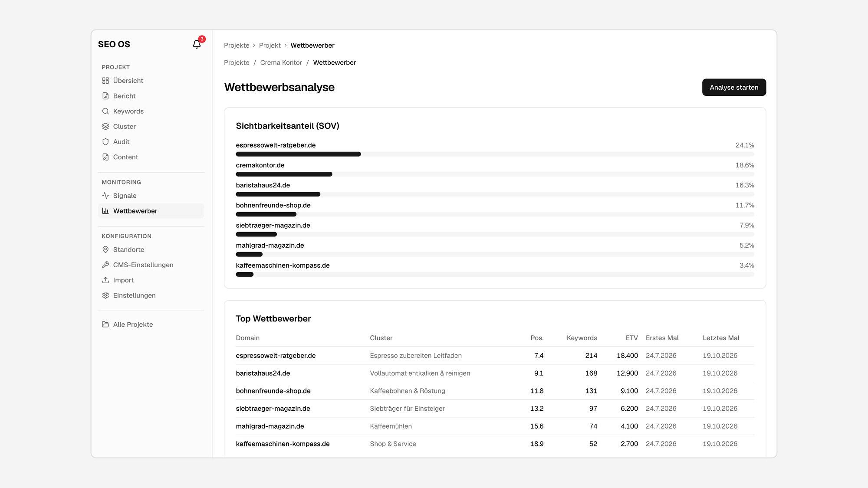
Task: Click the Shop & Service cluster cell
Action: point(393,444)
